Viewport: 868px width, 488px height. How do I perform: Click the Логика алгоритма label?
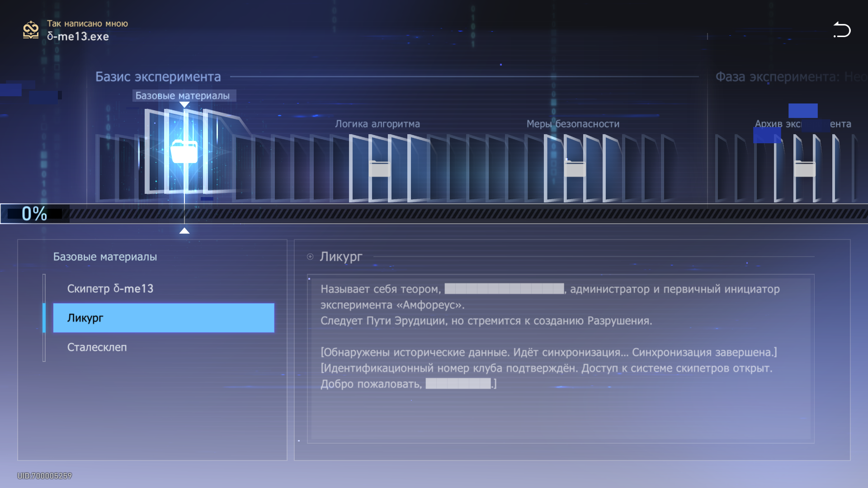pyautogui.click(x=377, y=124)
